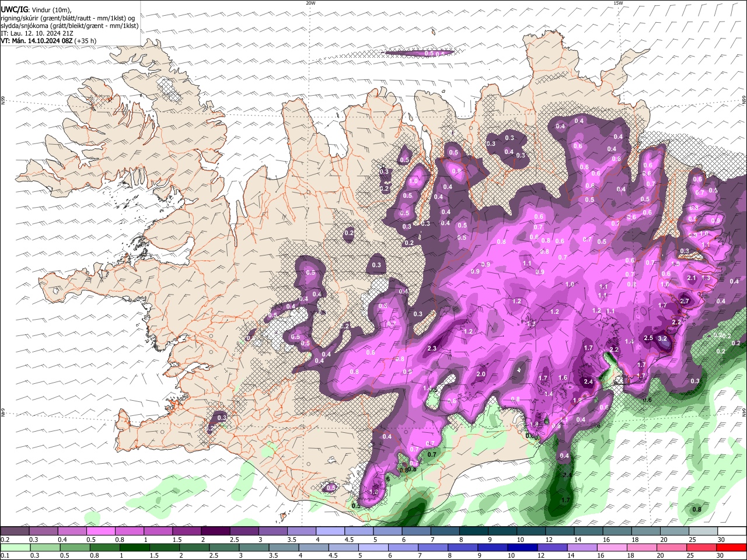The height and width of the screenshot is (560, 747).
Task: Click the '2.7' precipitation value on map
Action: click(685, 301)
